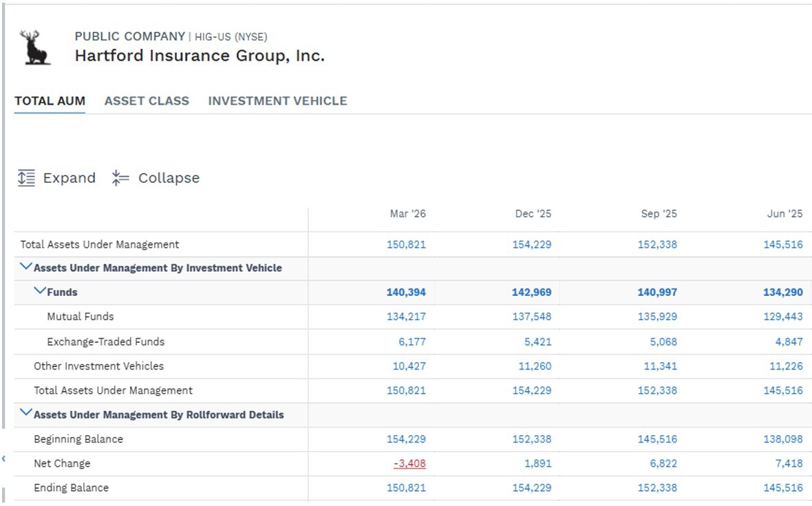Collapse the Funds subgroup chevron
This screenshot has width=812, height=506.
pyautogui.click(x=39, y=291)
